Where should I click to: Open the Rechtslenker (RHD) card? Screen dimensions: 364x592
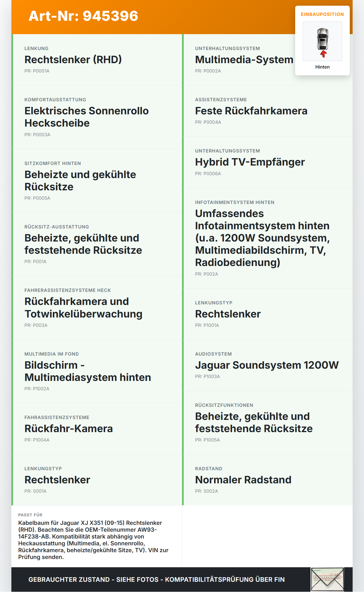(97, 60)
